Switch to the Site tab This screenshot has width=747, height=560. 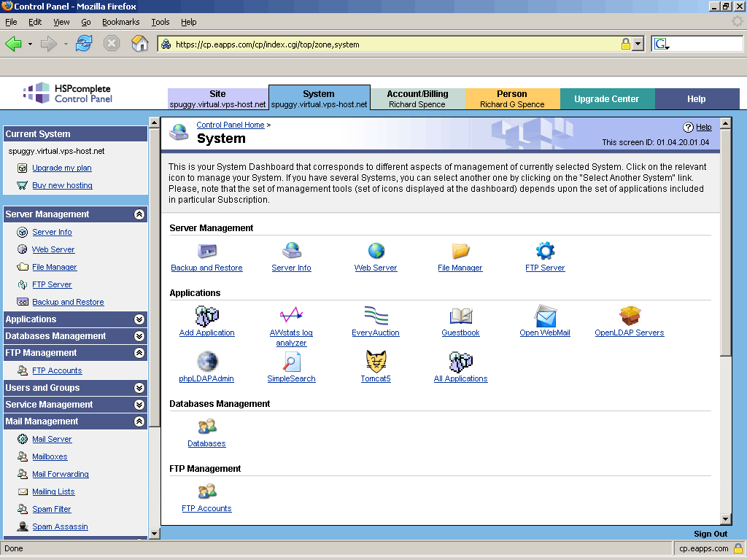click(x=217, y=98)
